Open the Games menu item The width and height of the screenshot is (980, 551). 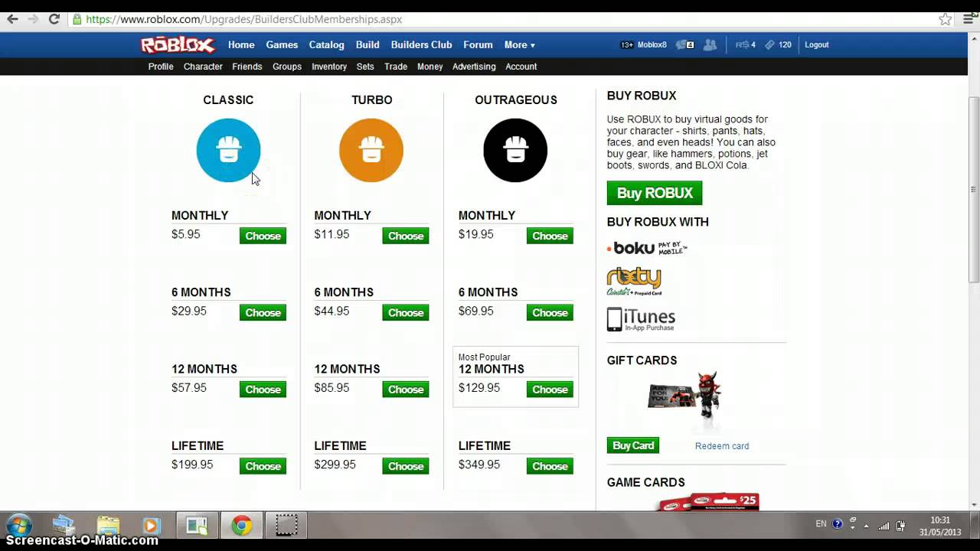point(282,45)
